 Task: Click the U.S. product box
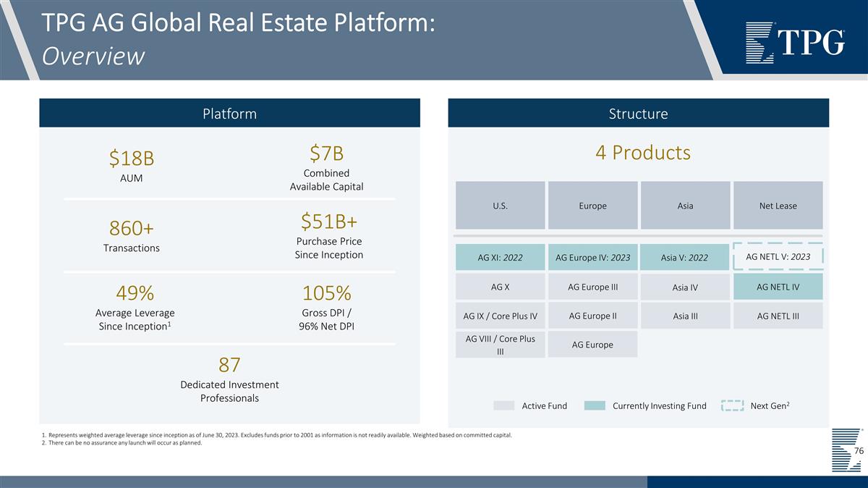pyautogui.click(x=500, y=206)
